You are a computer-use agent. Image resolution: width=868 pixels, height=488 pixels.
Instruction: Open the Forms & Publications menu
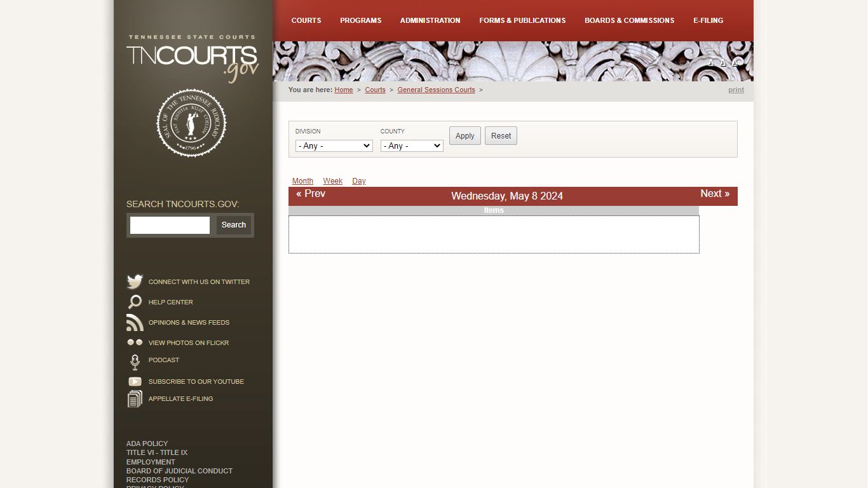pyautogui.click(x=522, y=20)
